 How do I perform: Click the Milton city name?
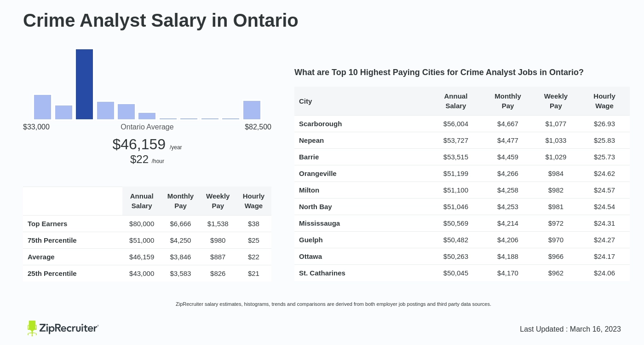(309, 190)
